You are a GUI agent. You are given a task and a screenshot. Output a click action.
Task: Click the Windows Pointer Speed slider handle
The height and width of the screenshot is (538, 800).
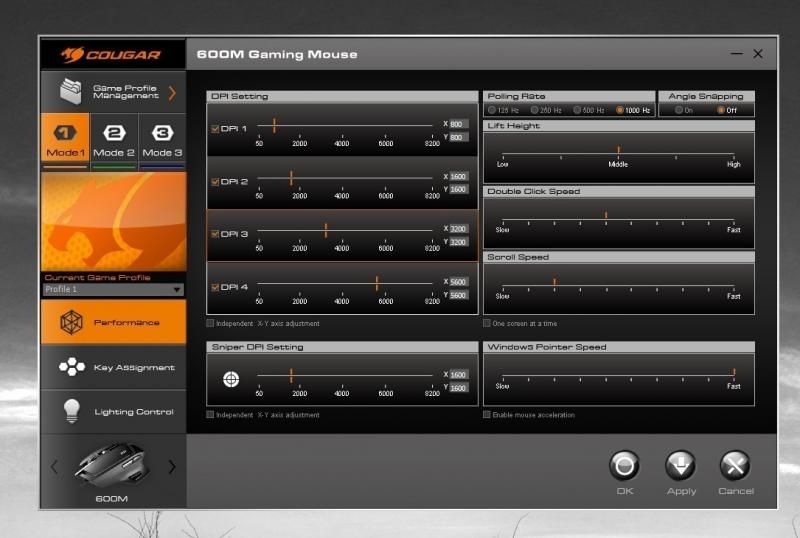[734, 372]
